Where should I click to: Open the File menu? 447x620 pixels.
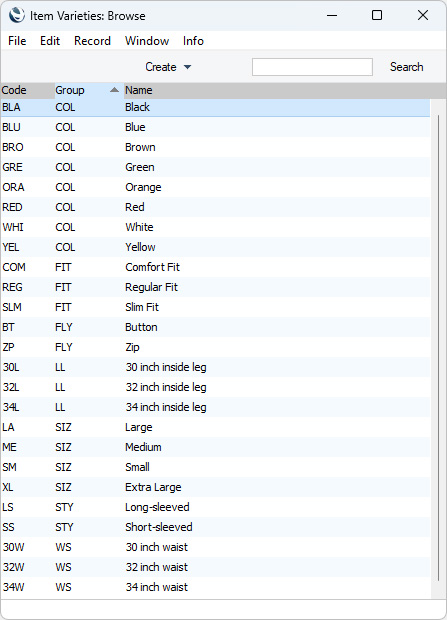[x=17, y=41]
